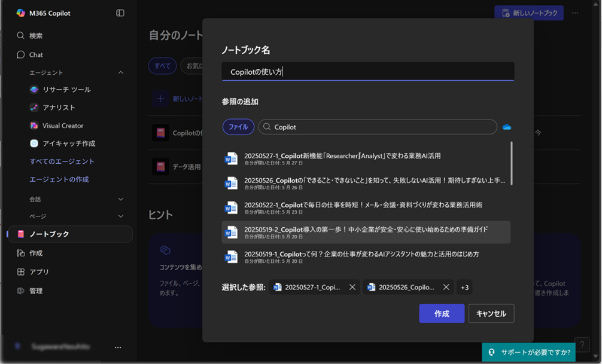The image size is (602, 364).
Task: Click Word icon of 20250527-1 file row
Action: click(231, 158)
